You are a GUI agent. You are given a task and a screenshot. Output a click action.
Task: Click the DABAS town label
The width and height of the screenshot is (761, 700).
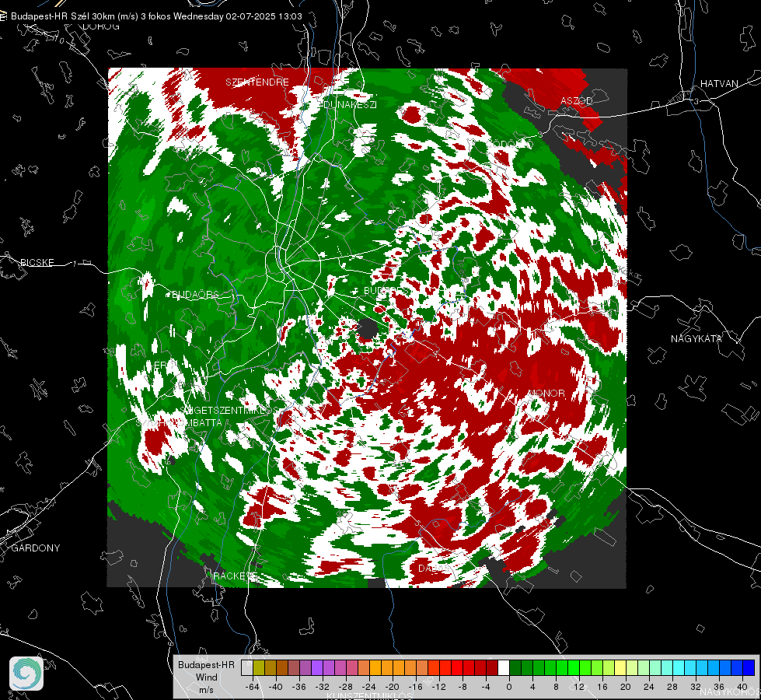click(434, 568)
